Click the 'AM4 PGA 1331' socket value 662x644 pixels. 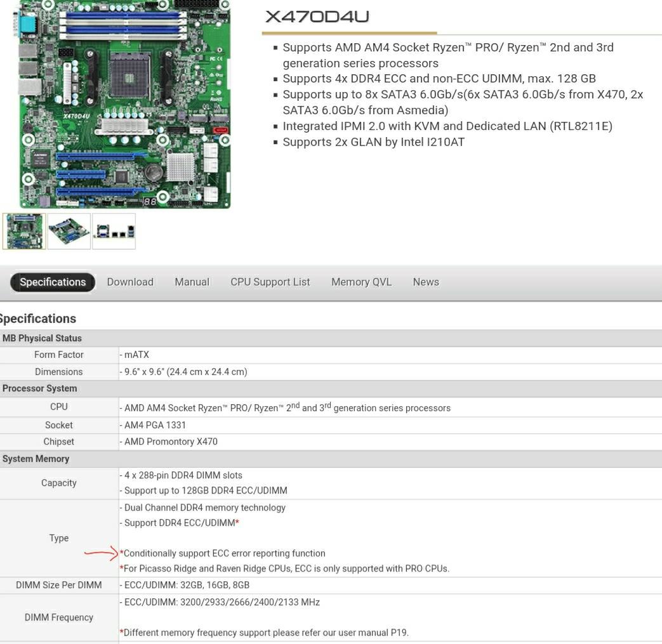click(x=153, y=425)
